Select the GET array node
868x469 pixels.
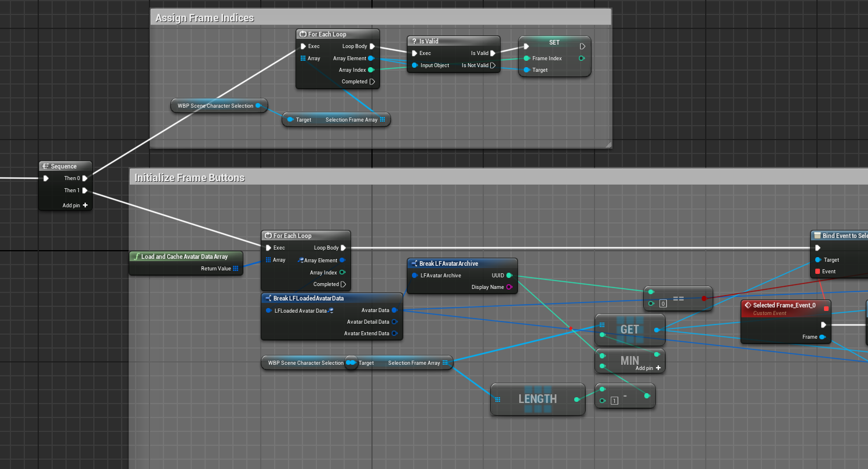(629, 329)
